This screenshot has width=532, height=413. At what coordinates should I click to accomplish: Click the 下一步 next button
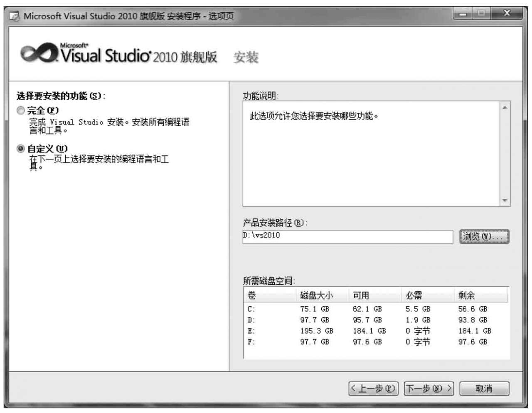(x=429, y=389)
